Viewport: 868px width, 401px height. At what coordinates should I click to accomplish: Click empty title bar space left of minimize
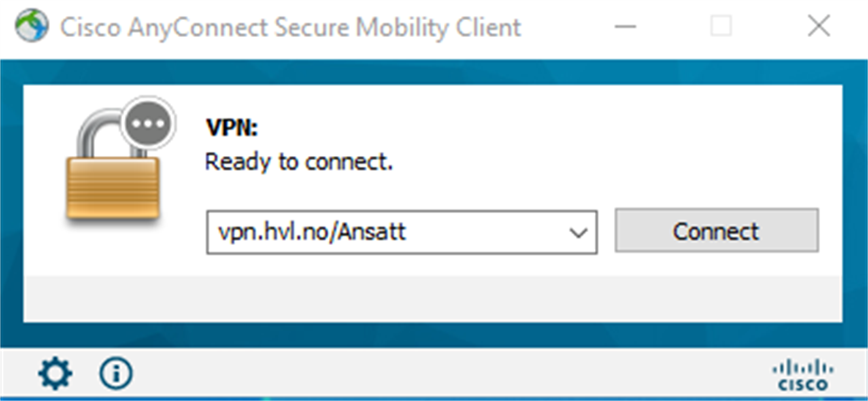(x=561, y=27)
